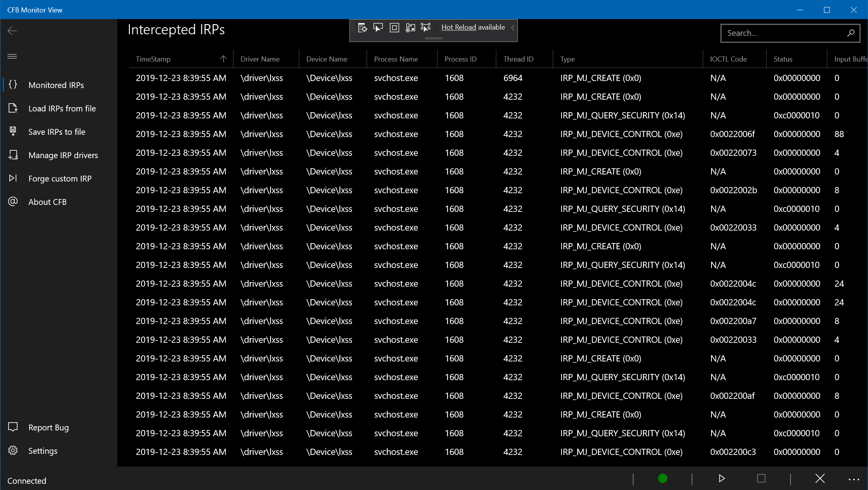868x490 pixels.
Task: Clear intercepted IRPs with the X button
Action: click(x=820, y=478)
